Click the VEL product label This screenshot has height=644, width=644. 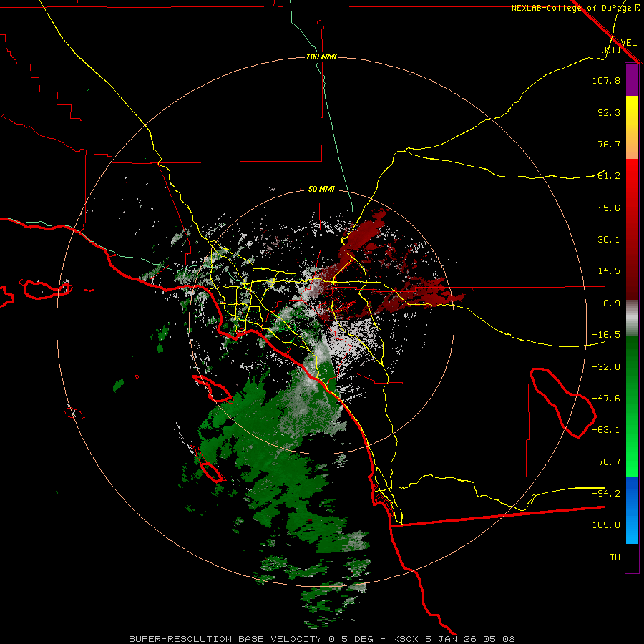pyautogui.click(x=628, y=42)
